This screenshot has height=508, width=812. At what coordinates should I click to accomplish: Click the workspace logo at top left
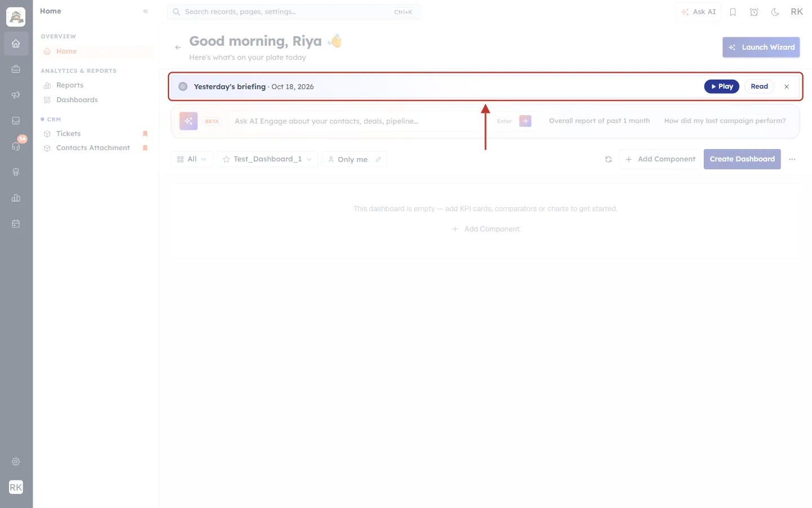point(16,17)
